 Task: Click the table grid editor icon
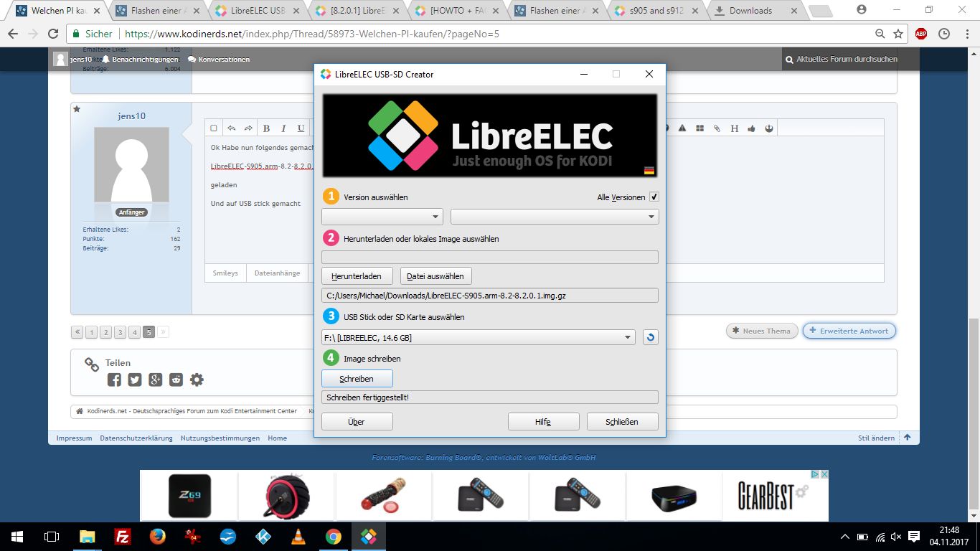coord(699,128)
